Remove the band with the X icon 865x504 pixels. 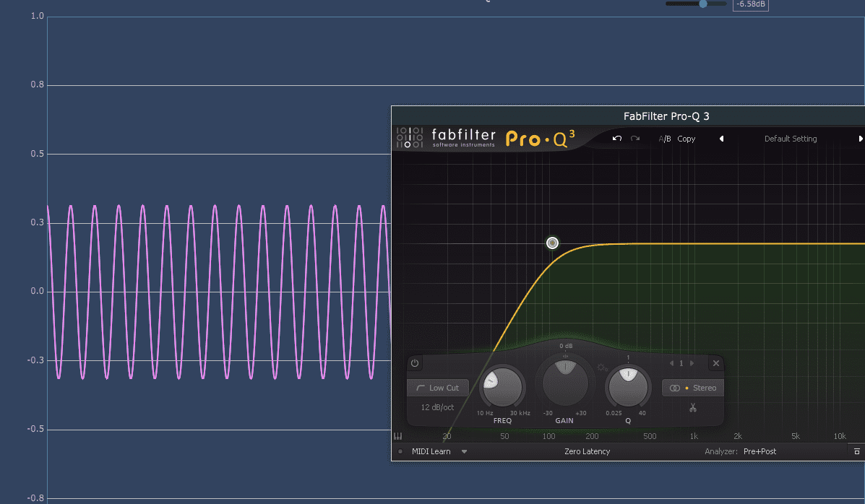715,364
